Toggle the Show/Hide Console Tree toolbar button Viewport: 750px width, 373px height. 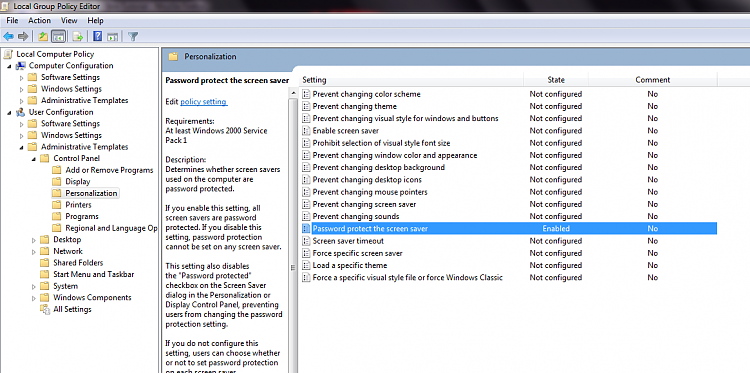[58, 36]
